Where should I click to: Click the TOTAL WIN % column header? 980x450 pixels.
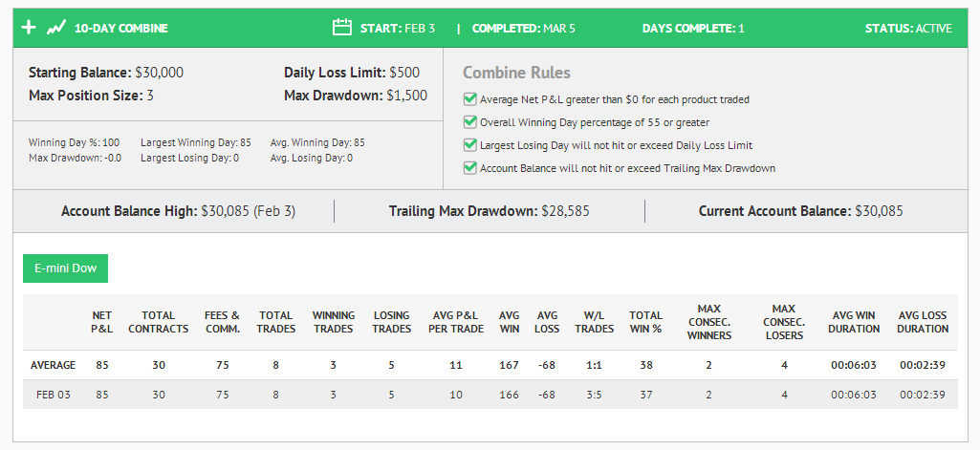(x=645, y=322)
